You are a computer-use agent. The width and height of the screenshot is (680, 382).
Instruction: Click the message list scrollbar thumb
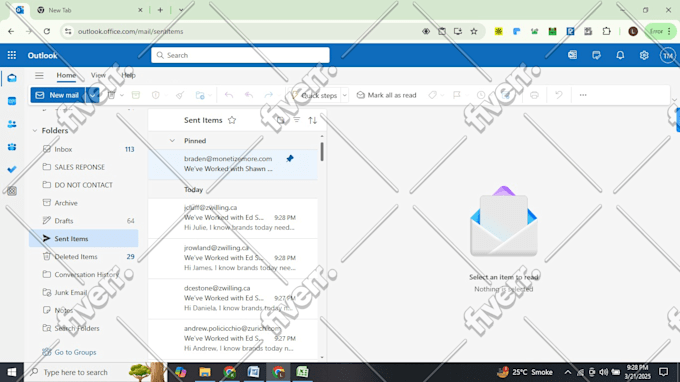pos(322,152)
